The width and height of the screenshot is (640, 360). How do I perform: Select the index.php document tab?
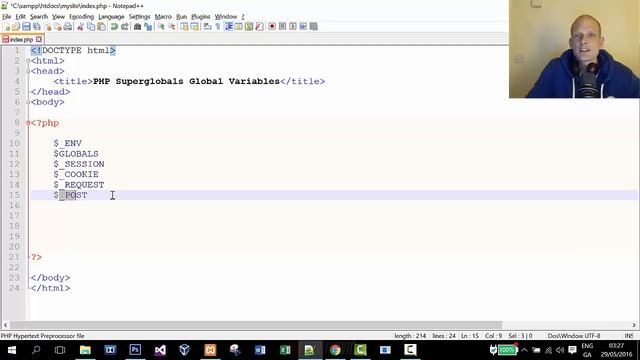tap(21, 40)
